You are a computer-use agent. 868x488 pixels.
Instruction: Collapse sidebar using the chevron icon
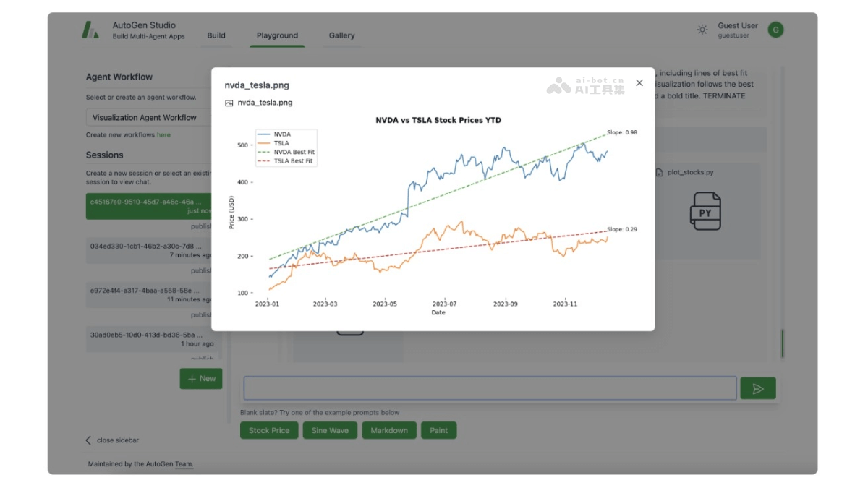pos(89,440)
